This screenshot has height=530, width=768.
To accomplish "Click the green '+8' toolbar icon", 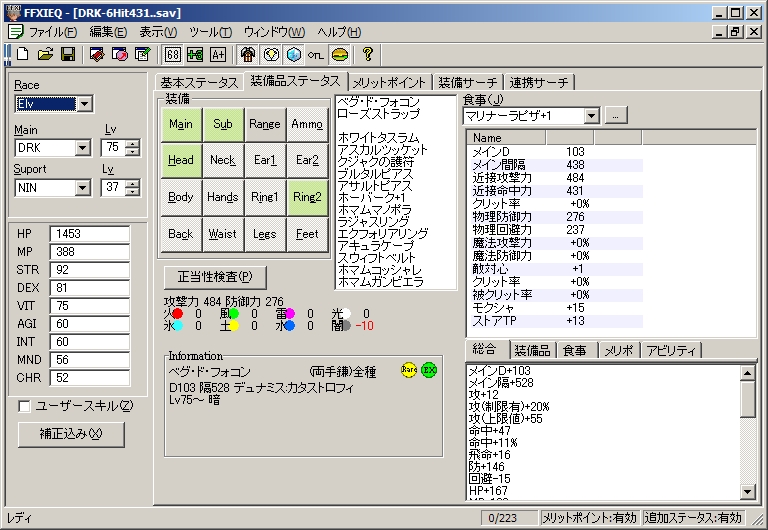I will (195, 54).
